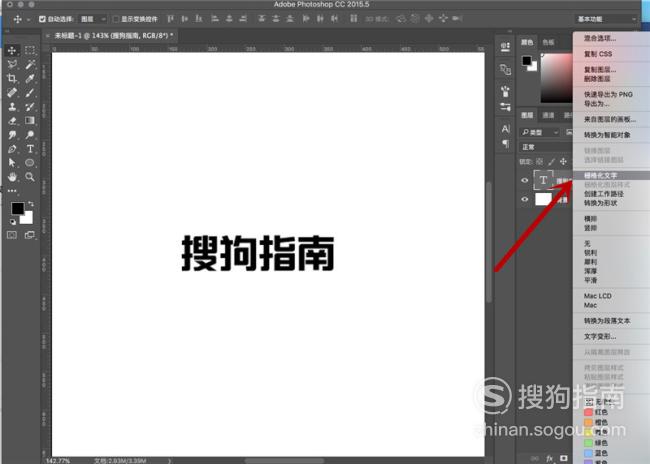Change screen mode icon in toolbox
Viewport: 650px width, 464px height.
[29, 235]
